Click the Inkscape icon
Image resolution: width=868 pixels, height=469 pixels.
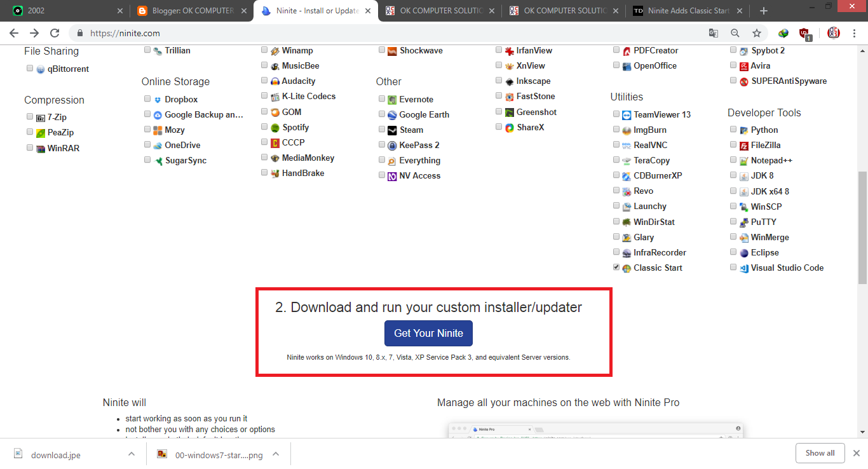[510, 81]
